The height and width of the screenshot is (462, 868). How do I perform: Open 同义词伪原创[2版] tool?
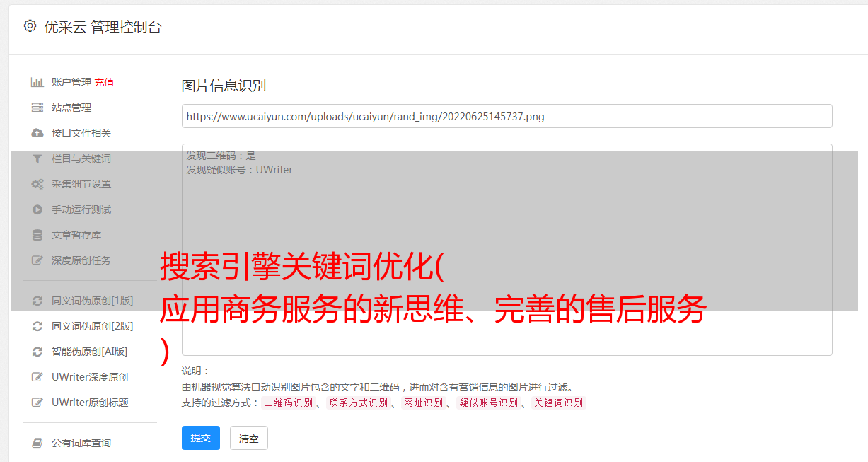[x=92, y=326]
